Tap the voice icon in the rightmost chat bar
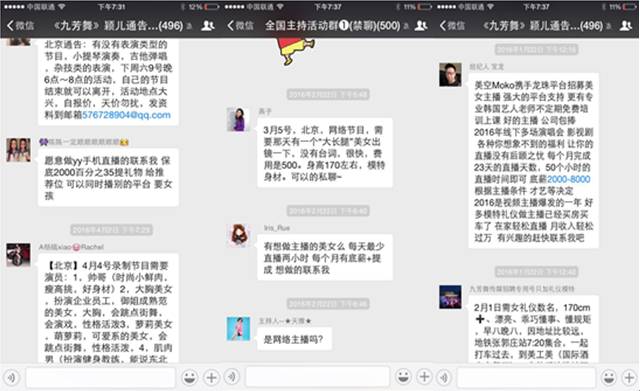Image resolution: width=640 pixels, height=391 pixels. 444,377
